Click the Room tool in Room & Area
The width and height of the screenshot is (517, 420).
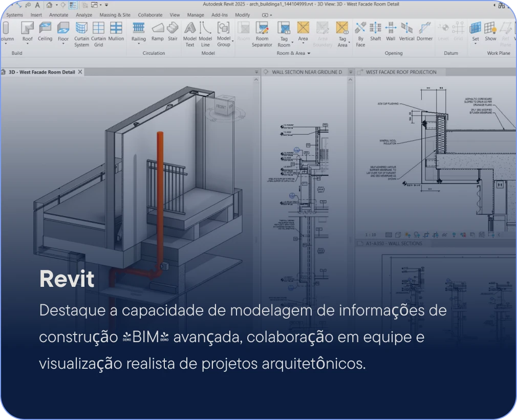coord(244,32)
